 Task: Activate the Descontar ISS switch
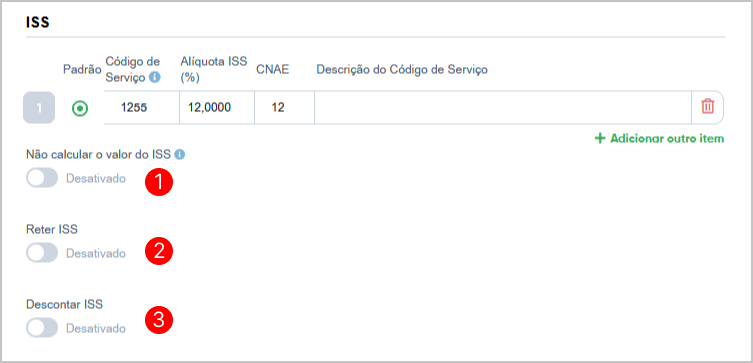[42, 328]
